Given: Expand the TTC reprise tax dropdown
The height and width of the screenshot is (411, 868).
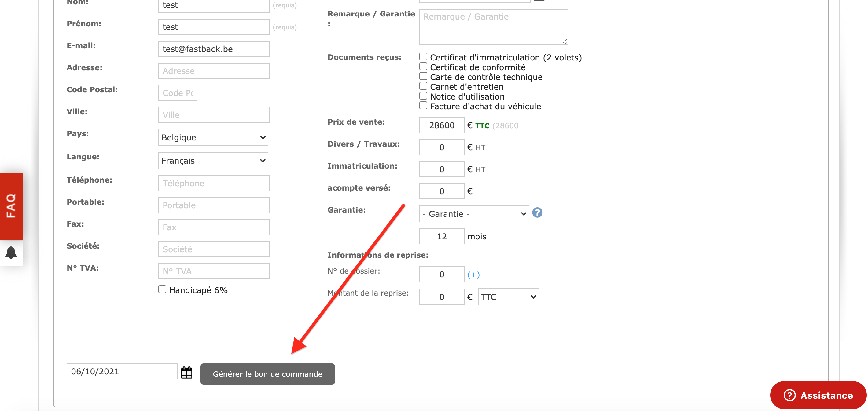Looking at the screenshot, I should (x=509, y=297).
